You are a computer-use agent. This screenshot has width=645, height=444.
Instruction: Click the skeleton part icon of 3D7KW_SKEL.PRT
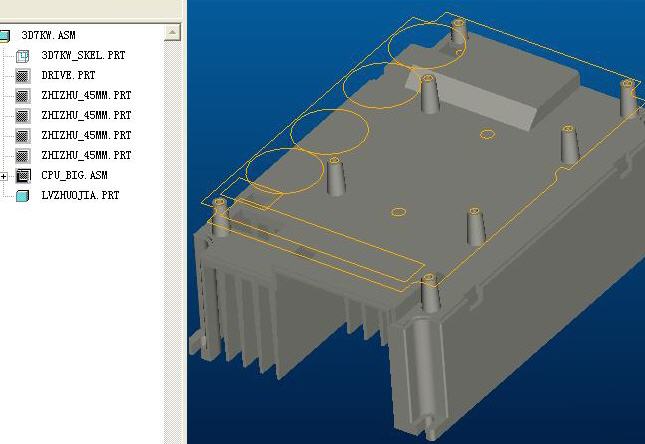click(x=23, y=56)
